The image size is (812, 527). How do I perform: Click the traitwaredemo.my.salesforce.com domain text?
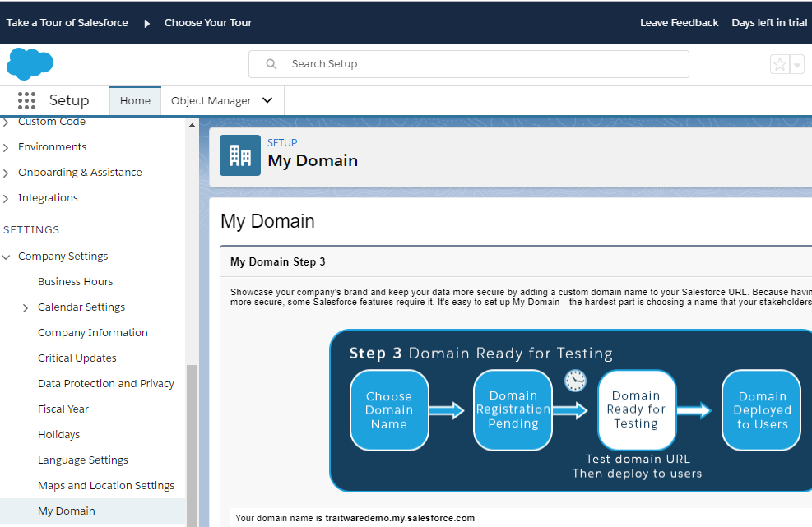pos(400,518)
